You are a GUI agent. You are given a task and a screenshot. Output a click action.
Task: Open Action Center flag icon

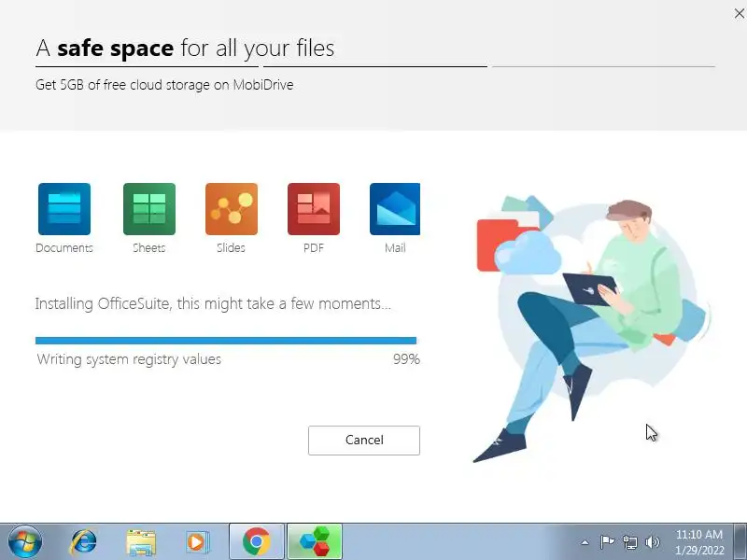click(607, 542)
